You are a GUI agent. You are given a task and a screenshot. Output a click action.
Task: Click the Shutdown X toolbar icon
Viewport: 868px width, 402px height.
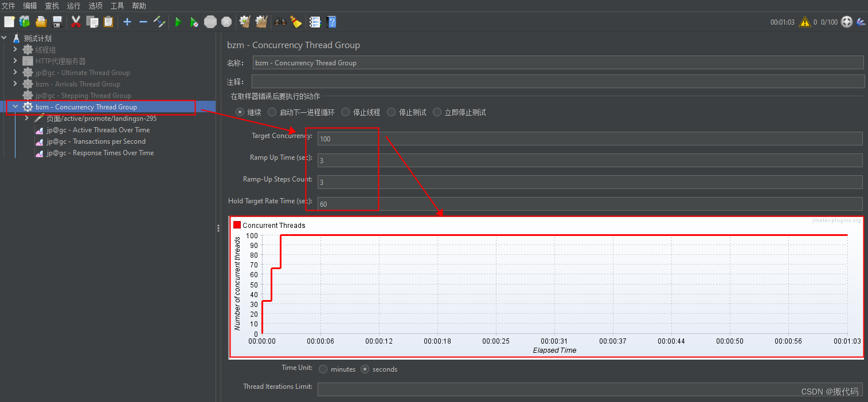click(x=226, y=22)
